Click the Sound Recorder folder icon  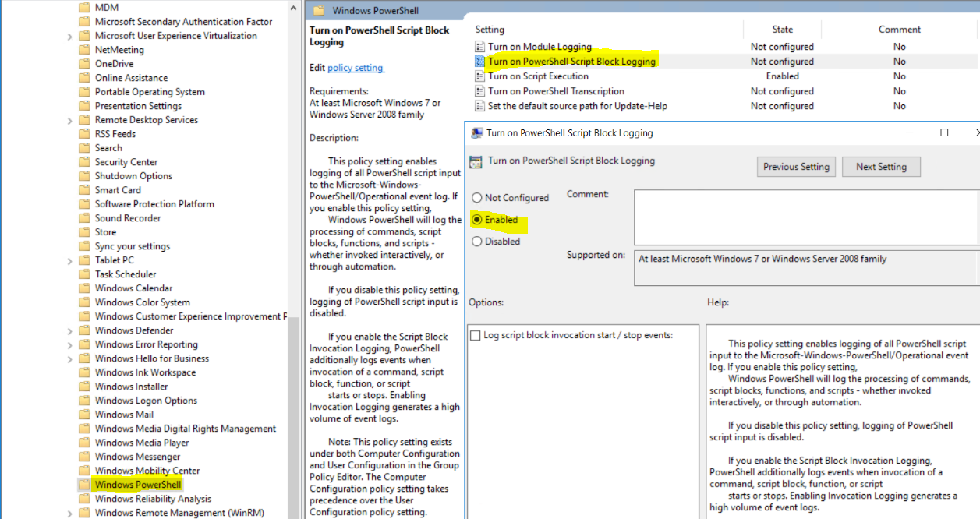coord(84,218)
